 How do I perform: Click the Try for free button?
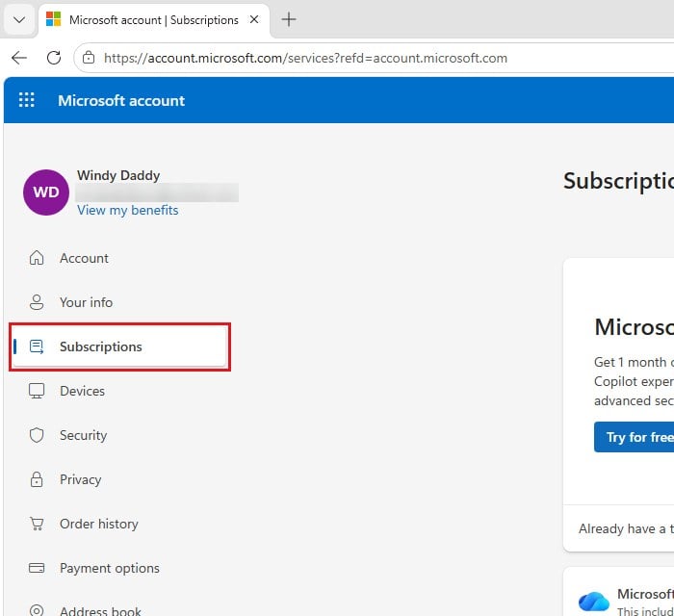click(634, 437)
